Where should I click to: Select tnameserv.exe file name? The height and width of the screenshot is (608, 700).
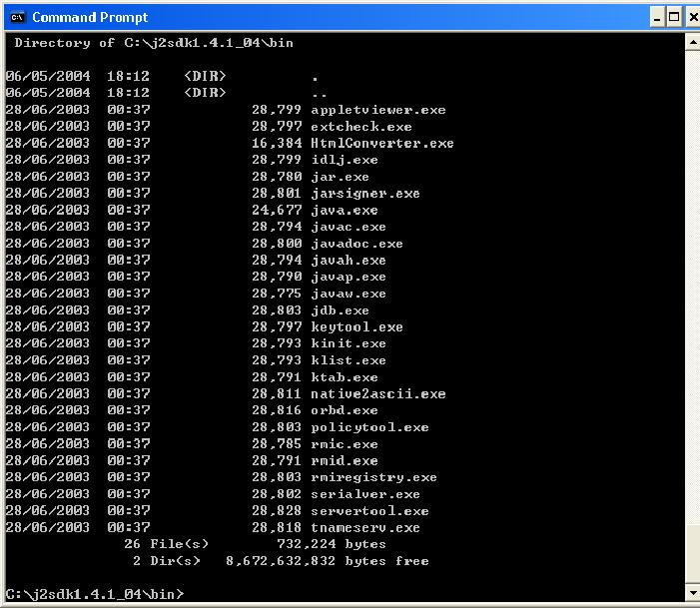365,528
